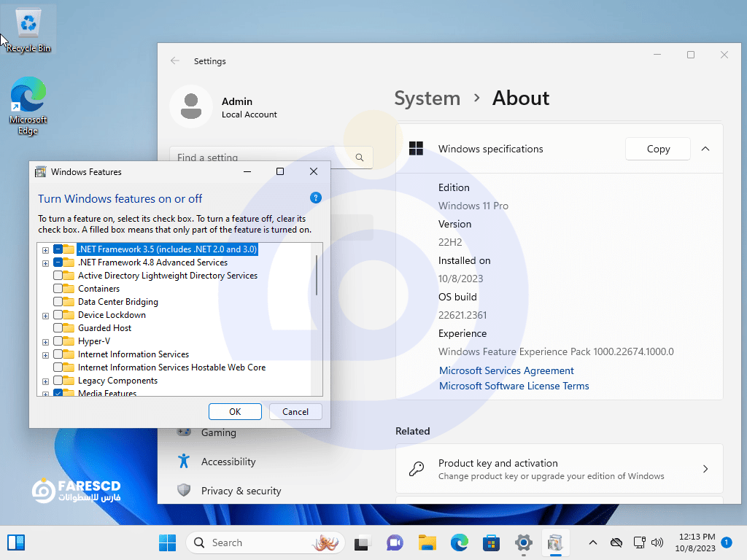Switch to Settings via taskbar gear icon
The width and height of the screenshot is (747, 560).
[x=523, y=542]
